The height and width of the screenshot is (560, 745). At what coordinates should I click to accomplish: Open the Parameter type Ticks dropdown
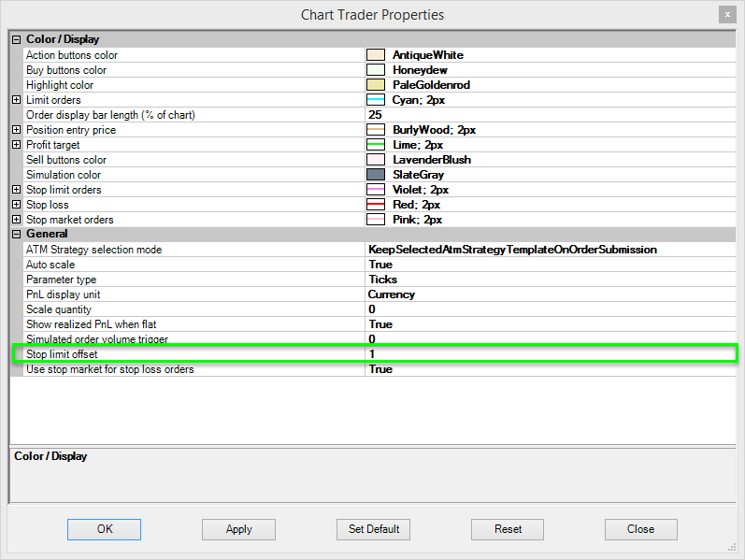[550, 280]
